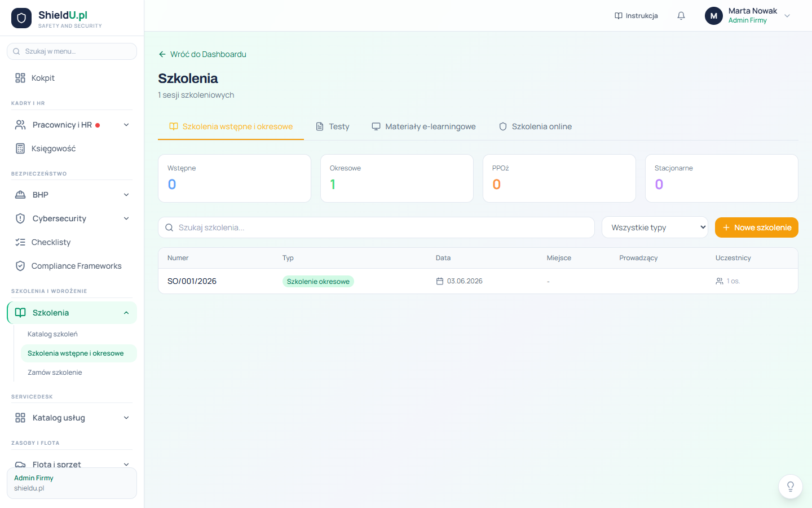Click the magnifier icon in Szukaj szkolenia field
The image size is (812, 508).
169,227
